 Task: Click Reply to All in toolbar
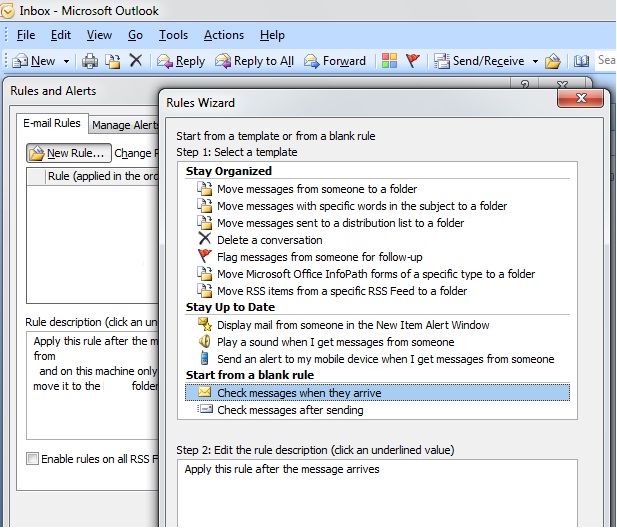coord(254,61)
